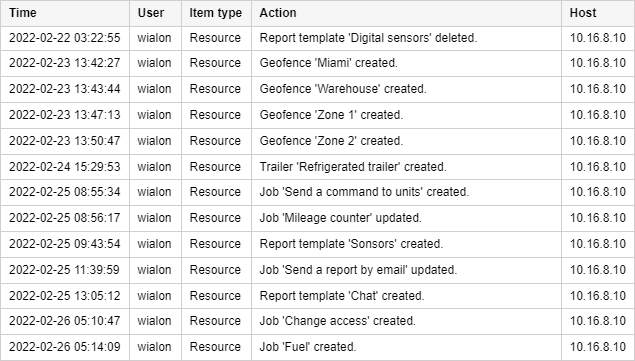Click Report template 'Chat' created row
The height and width of the screenshot is (361, 635).
point(318,296)
